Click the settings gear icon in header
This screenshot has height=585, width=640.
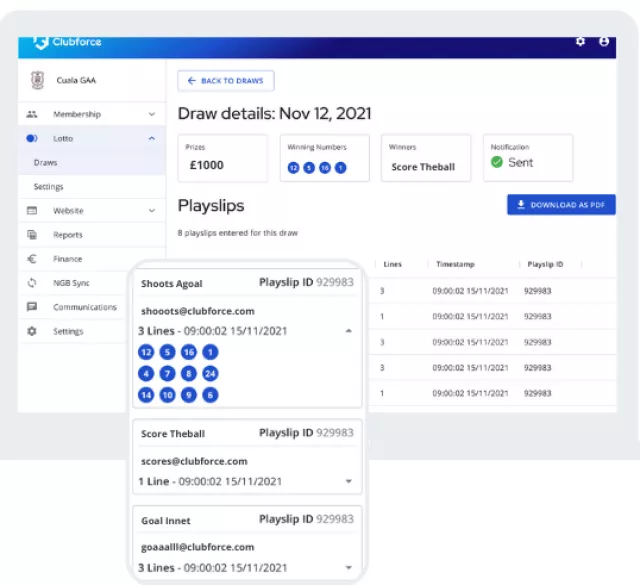581,42
